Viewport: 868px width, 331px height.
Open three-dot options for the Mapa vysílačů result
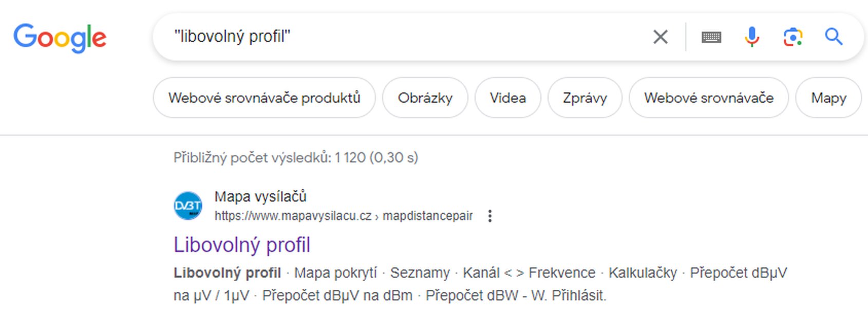pos(490,216)
